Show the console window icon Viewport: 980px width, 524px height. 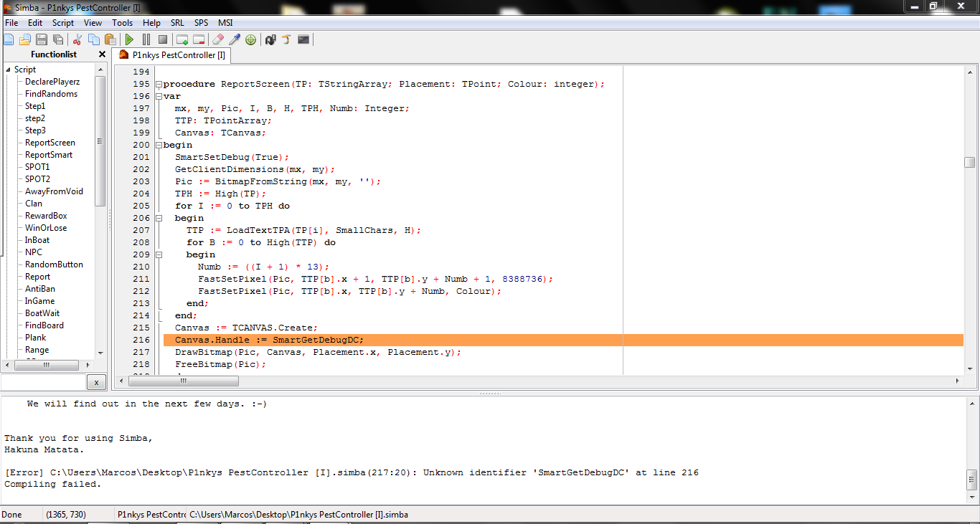[x=303, y=39]
